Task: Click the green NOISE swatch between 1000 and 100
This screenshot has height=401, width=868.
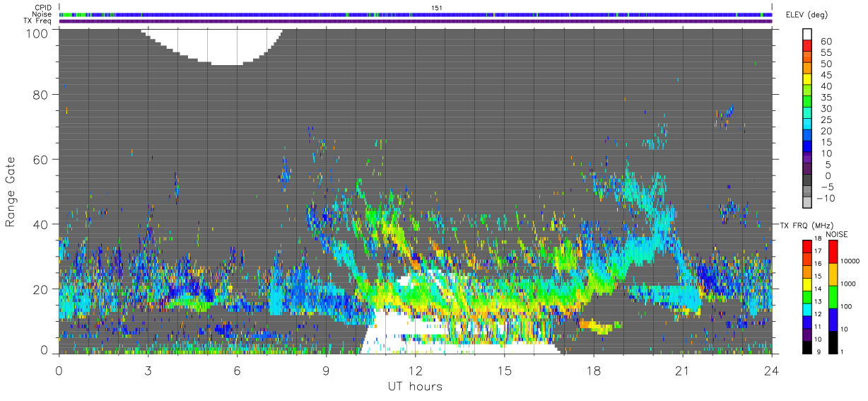Action: [x=833, y=296]
